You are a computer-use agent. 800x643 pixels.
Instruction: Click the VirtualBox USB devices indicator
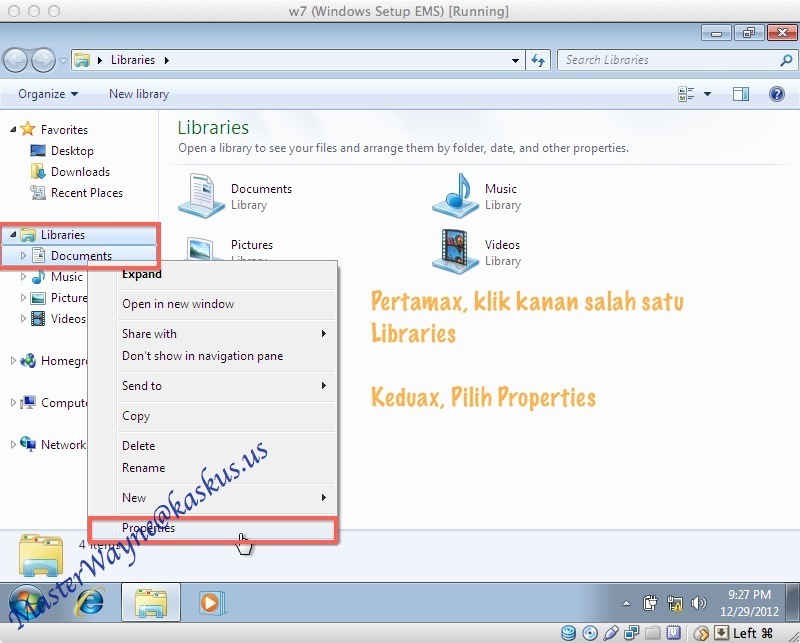coord(611,633)
